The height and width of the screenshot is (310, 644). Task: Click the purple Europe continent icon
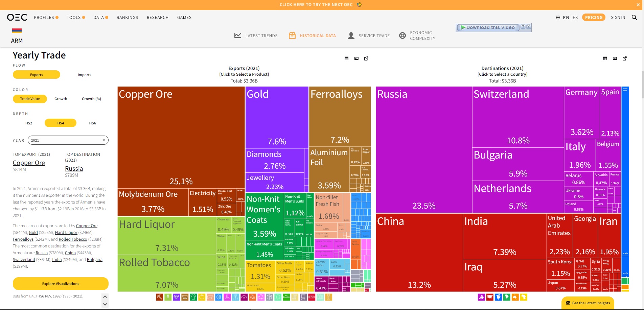[x=481, y=297]
